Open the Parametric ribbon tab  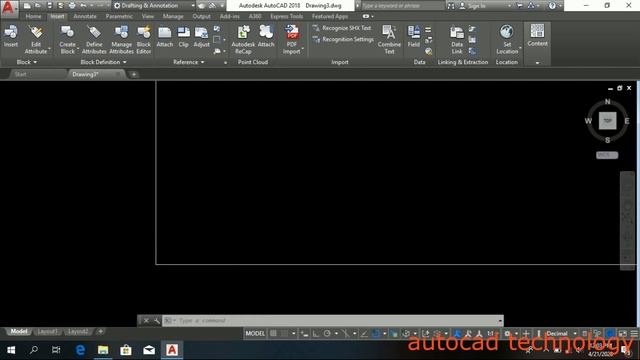(x=119, y=16)
